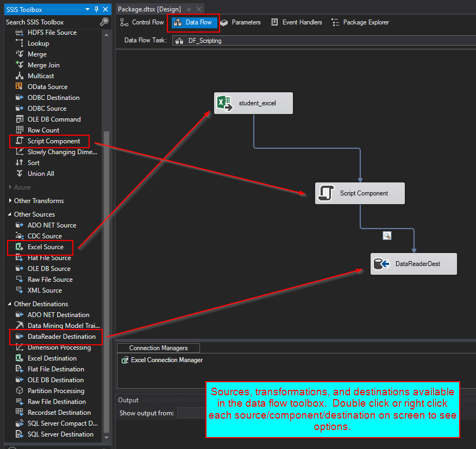Select Flat File Destination in toolbox
Image resolution: width=476 pixels, height=449 pixels.
tap(56, 369)
